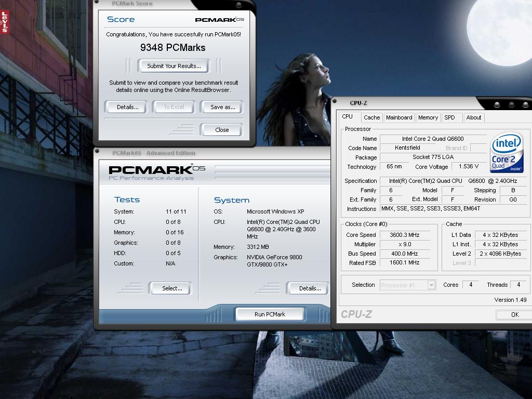The height and width of the screenshot is (399, 532).
Task: Click the PCMARK05 PC Performance Analysis logo
Action: [156, 172]
